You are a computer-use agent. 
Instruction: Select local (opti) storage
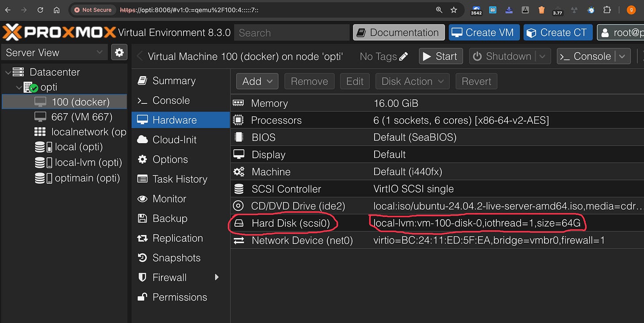click(64, 147)
